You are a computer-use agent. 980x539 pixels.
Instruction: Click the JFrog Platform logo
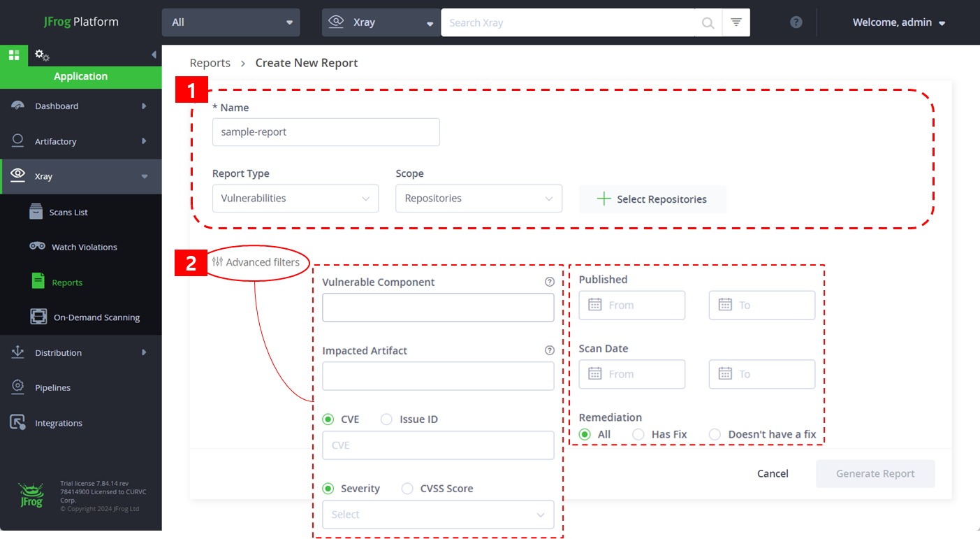[81, 22]
